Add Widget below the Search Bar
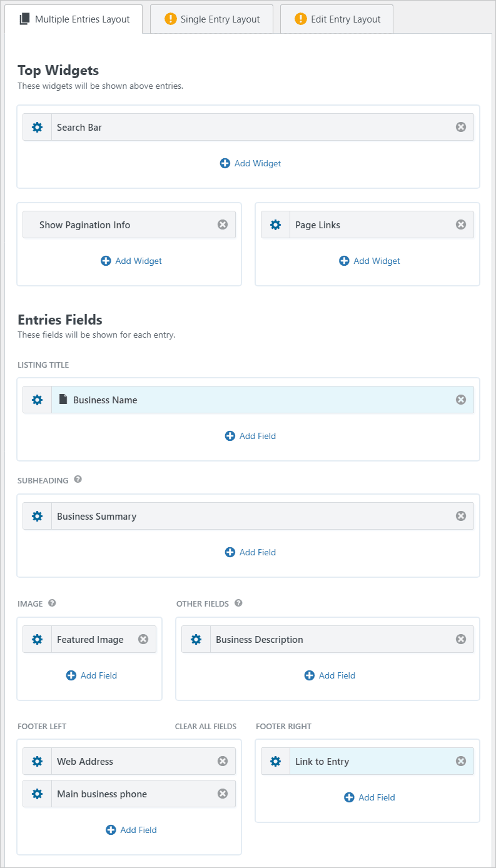 tap(251, 163)
